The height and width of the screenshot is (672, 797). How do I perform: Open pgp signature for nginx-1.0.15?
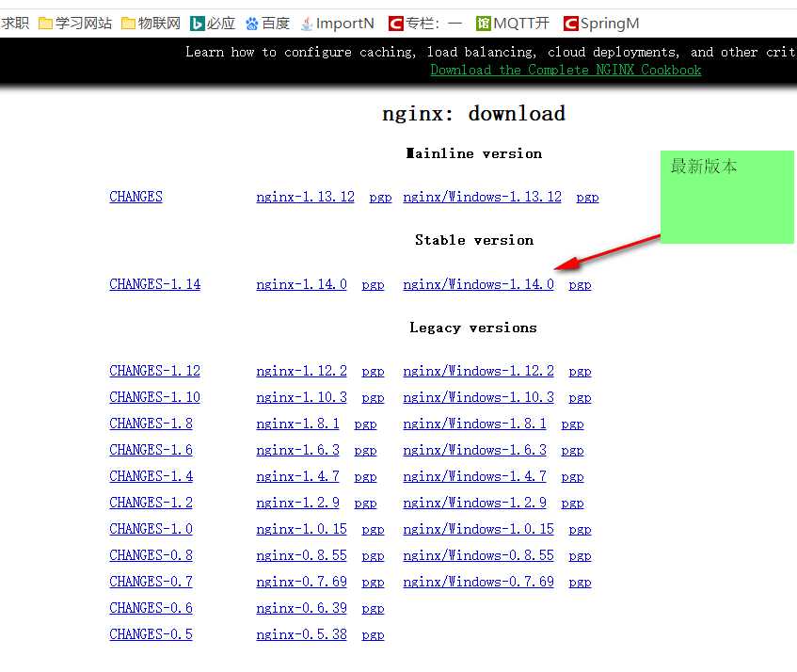pyautogui.click(x=373, y=530)
